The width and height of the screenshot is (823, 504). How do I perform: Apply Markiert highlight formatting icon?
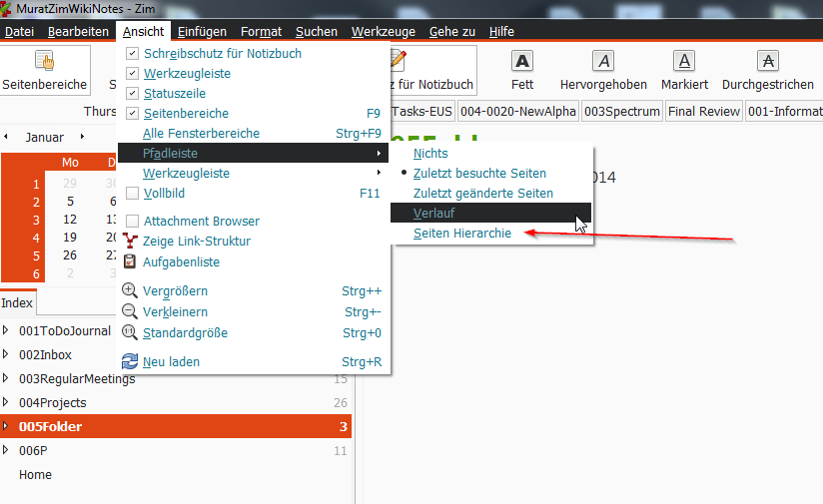point(684,61)
